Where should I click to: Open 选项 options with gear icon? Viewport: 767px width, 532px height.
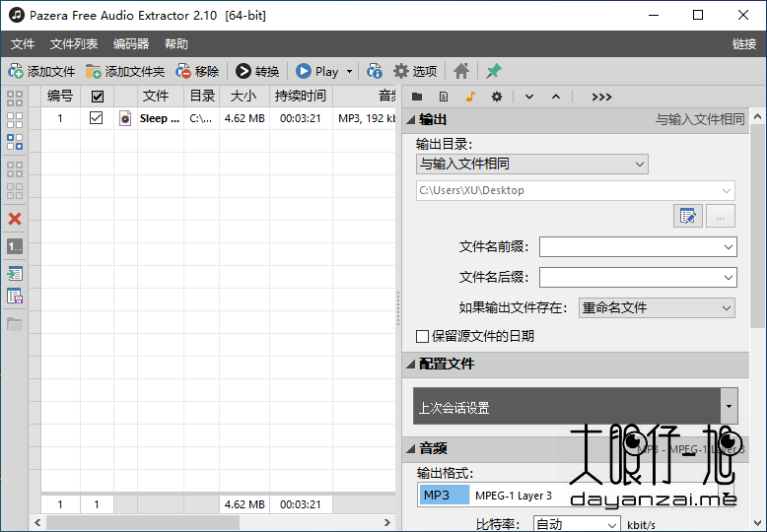415,71
